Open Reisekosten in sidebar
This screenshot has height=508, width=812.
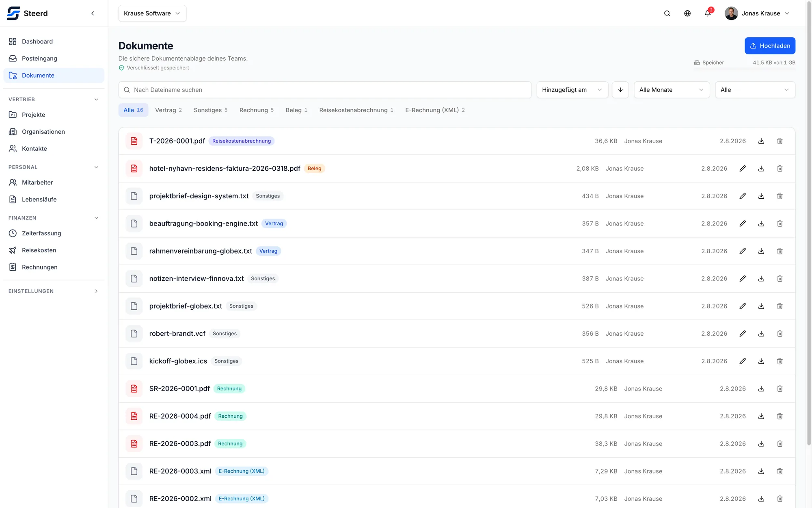(x=54, y=250)
